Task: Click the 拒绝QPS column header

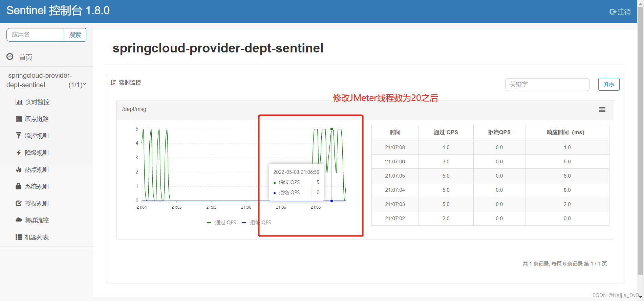Action: 499,132
